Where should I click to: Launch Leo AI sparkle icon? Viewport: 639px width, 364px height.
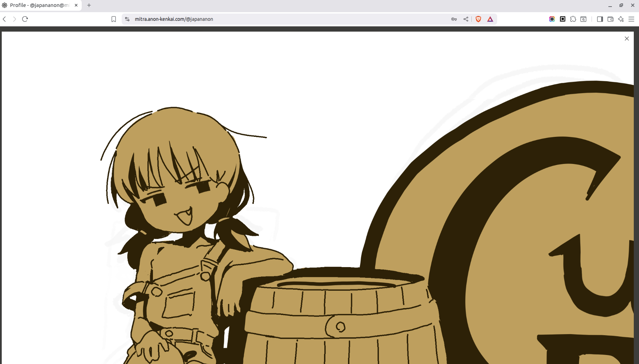[621, 19]
